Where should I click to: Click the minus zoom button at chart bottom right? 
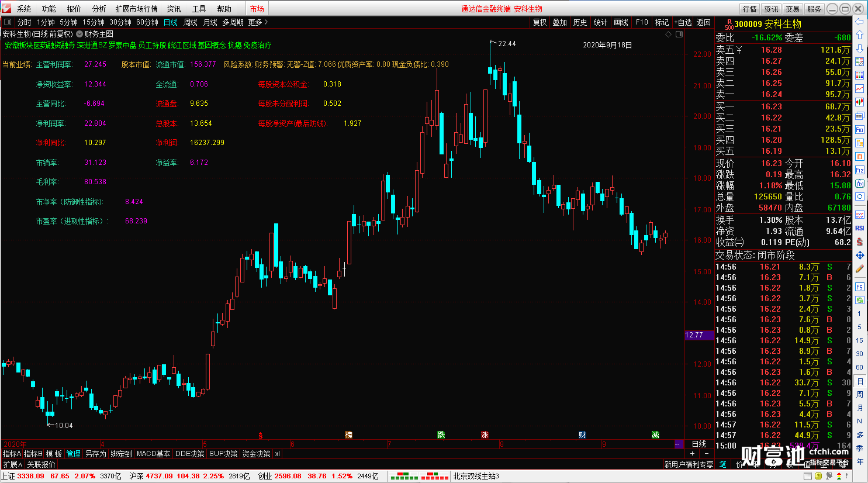tap(706, 454)
